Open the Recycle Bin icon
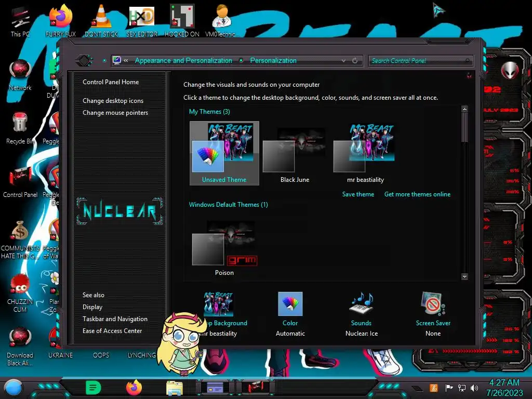The image size is (532, 399). pyautogui.click(x=20, y=128)
